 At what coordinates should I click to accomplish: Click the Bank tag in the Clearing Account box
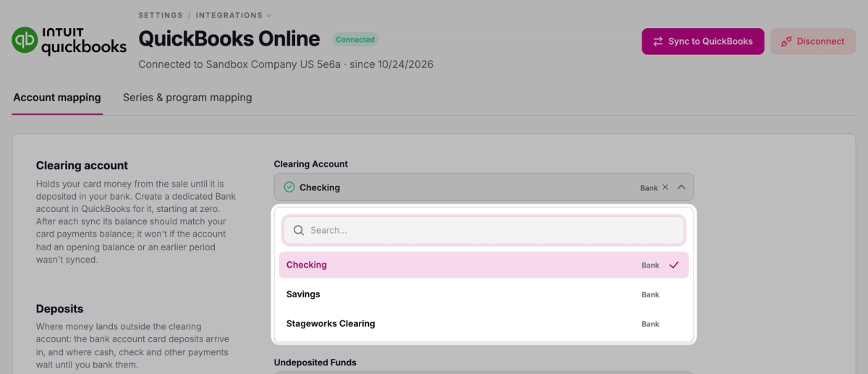(x=649, y=188)
